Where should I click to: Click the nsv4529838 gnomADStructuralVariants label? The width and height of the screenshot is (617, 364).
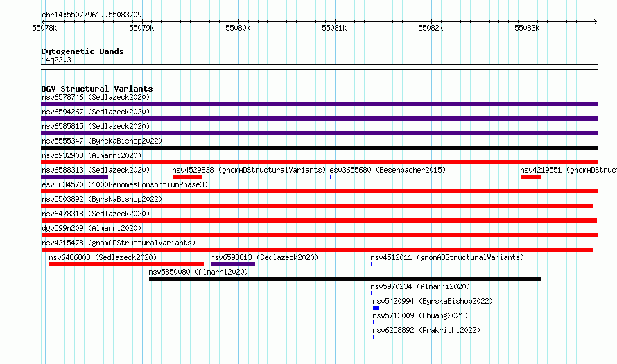click(249, 170)
